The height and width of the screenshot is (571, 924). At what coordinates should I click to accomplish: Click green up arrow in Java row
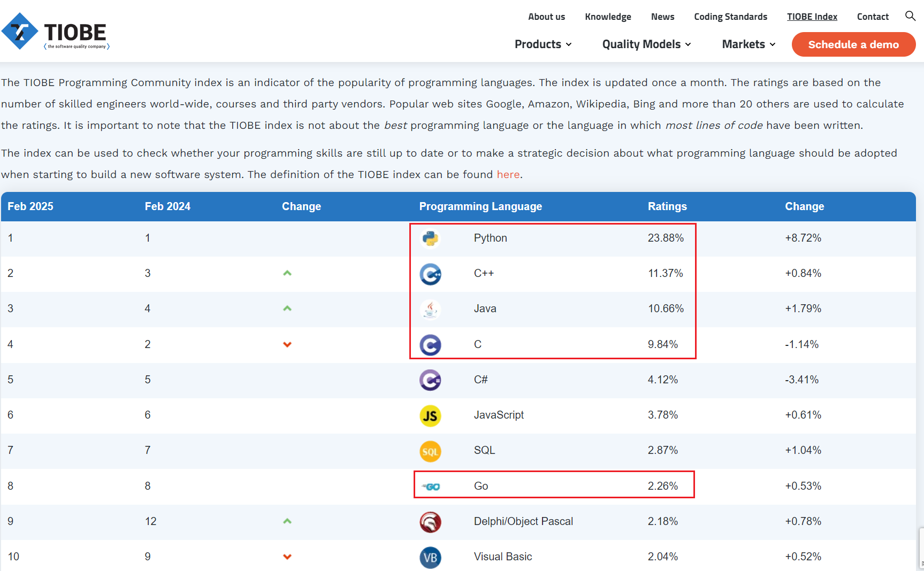287,308
